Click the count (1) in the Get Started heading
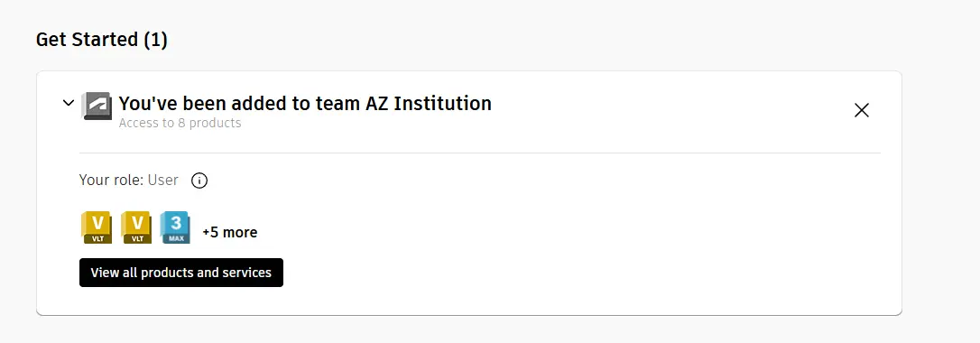 point(155,40)
